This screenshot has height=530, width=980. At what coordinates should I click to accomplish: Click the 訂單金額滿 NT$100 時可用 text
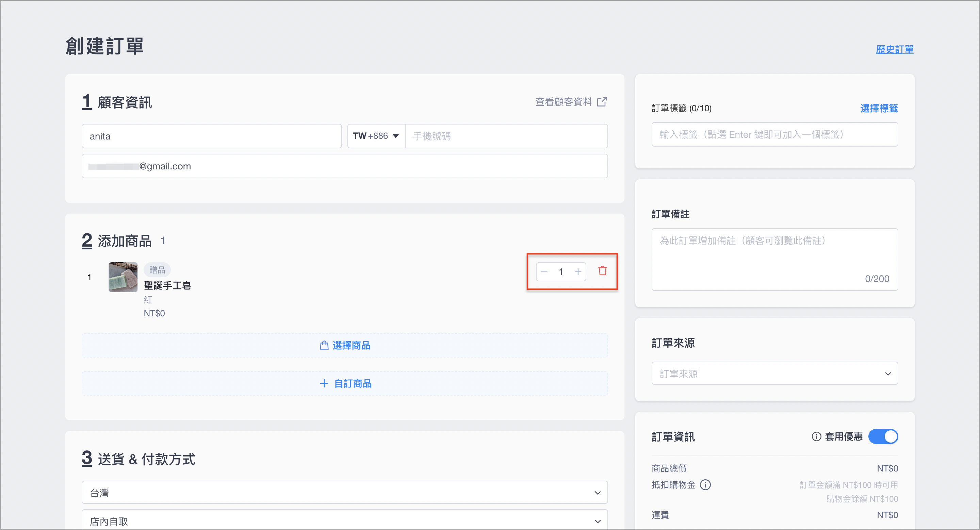pyautogui.click(x=849, y=485)
